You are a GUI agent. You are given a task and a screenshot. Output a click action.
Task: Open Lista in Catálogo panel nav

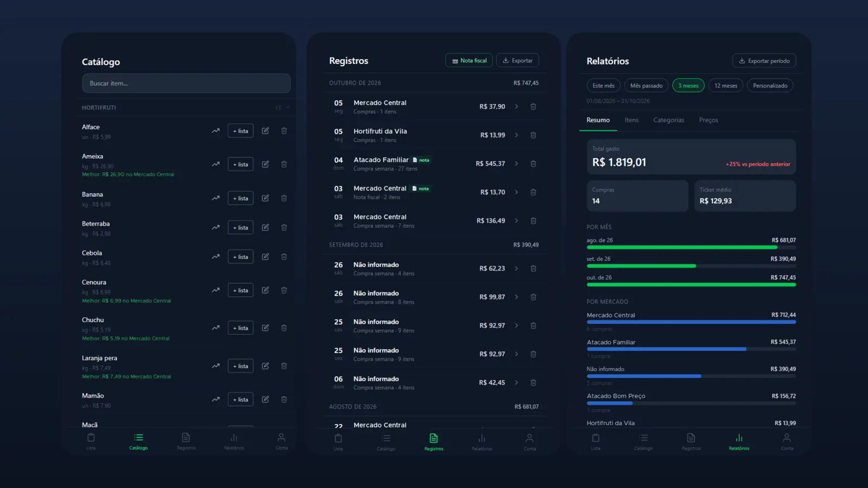[91, 441]
